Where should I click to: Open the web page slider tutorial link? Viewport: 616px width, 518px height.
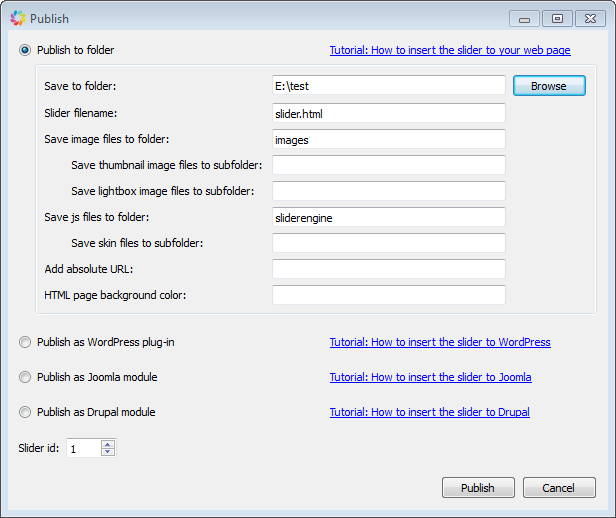[x=450, y=50]
